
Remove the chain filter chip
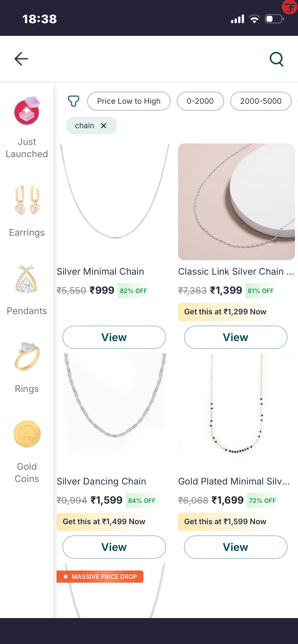(104, 126)
